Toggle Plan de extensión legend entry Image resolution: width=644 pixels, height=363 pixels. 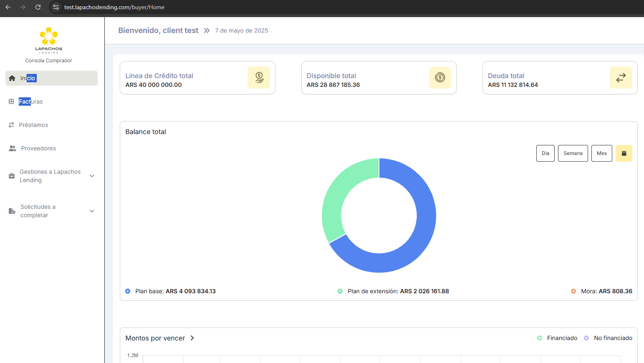coord(393,291)
